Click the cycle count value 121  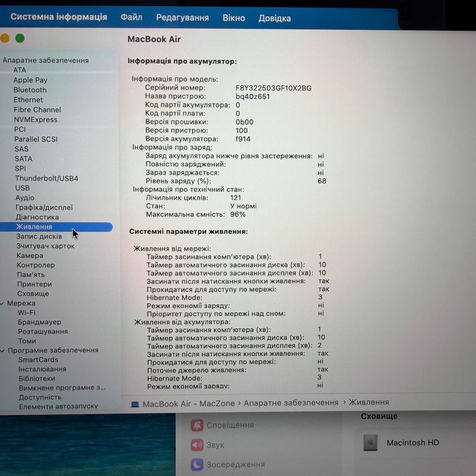(235, 198)
